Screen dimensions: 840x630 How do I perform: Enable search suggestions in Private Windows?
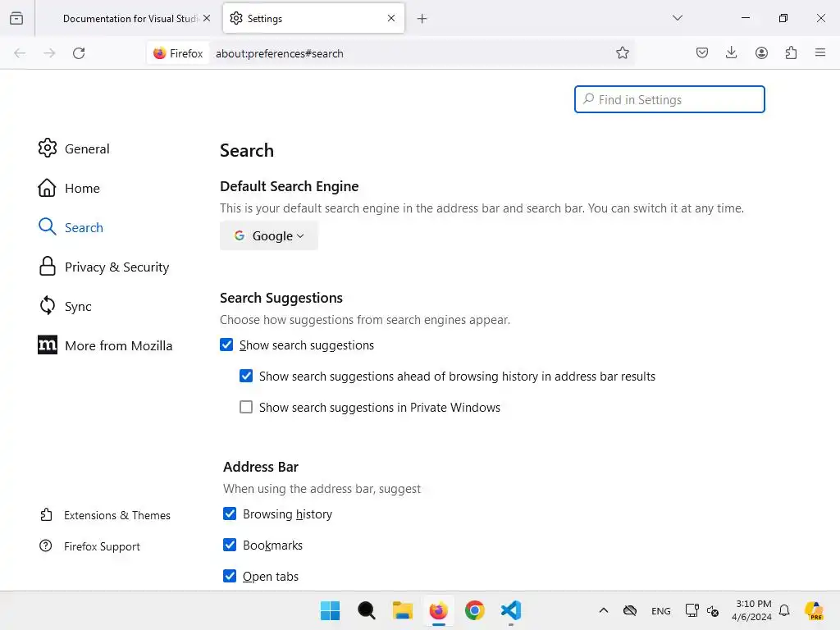click(246, 408)
